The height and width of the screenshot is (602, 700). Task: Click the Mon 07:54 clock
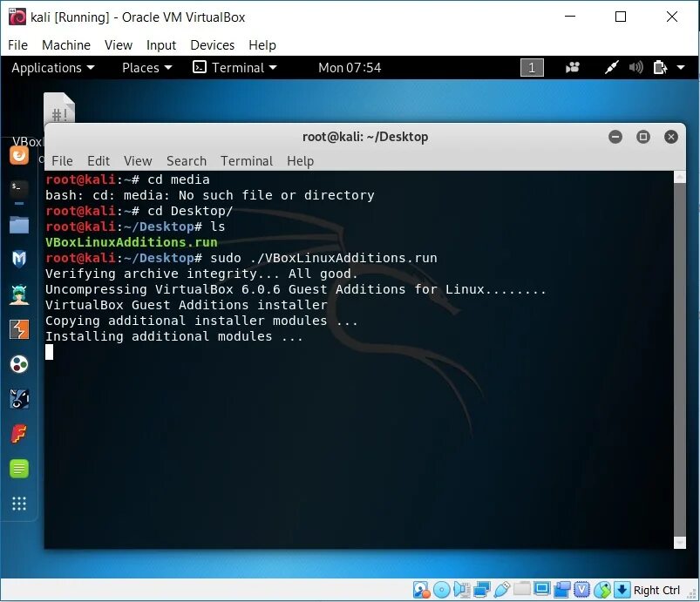tap(350, 68)
